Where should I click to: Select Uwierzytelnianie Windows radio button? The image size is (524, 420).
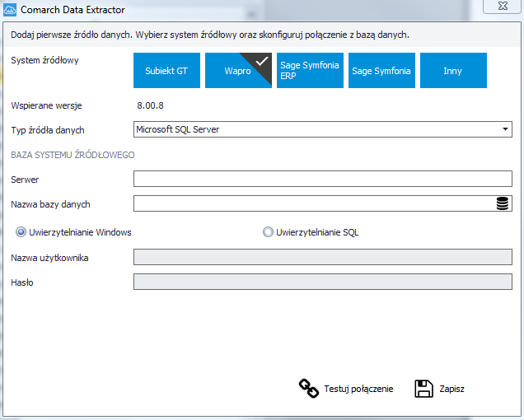(21, 232)
